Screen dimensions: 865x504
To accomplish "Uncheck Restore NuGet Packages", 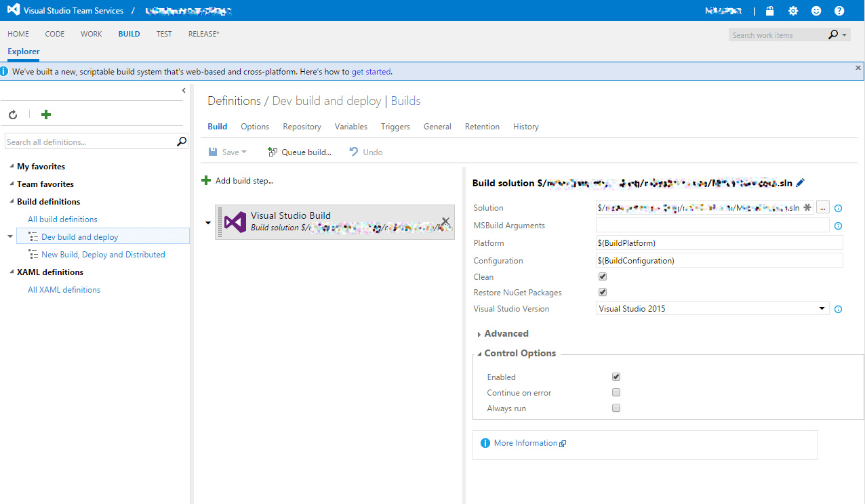I will [x=602, y=292].
